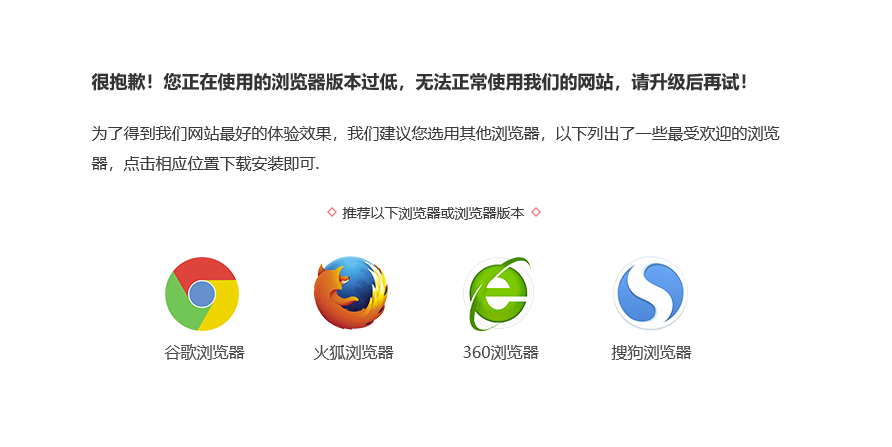This screenshot has width=892, height=447.
Task: Open the Firefox browser icon download
Action: 351,292
